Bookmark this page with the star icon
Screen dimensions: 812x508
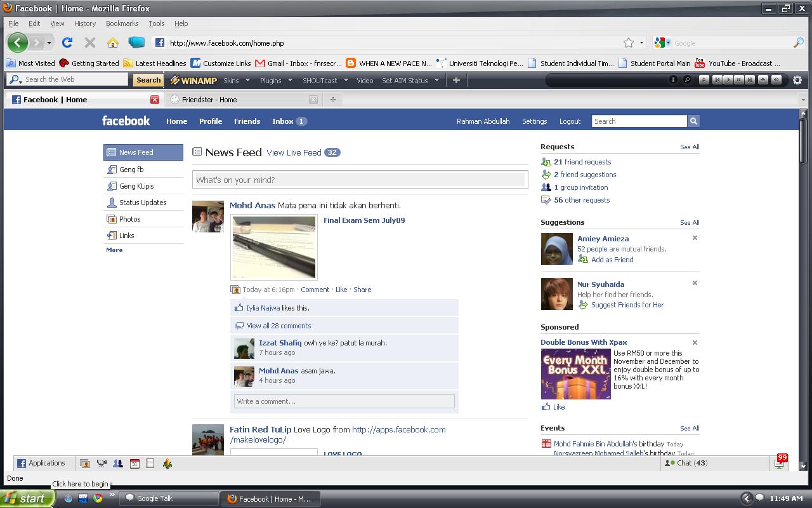[629, 43]
